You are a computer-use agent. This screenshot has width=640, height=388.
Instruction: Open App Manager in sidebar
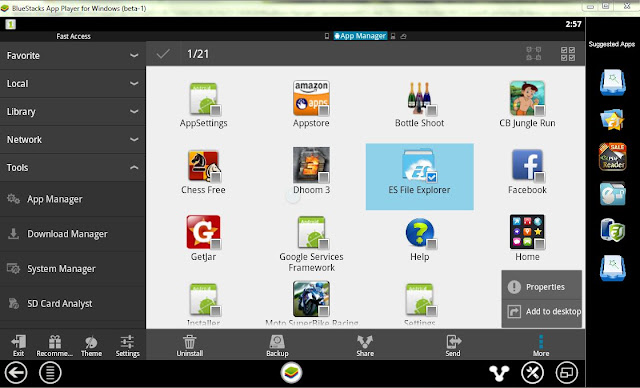73,199
